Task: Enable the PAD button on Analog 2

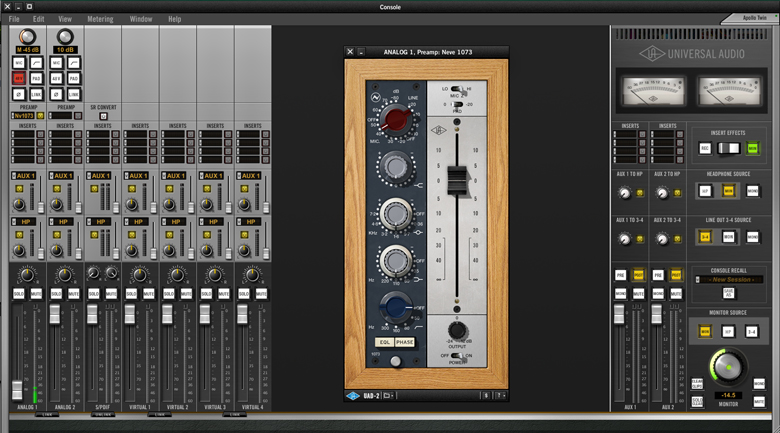Action: [x=74, y=78]
